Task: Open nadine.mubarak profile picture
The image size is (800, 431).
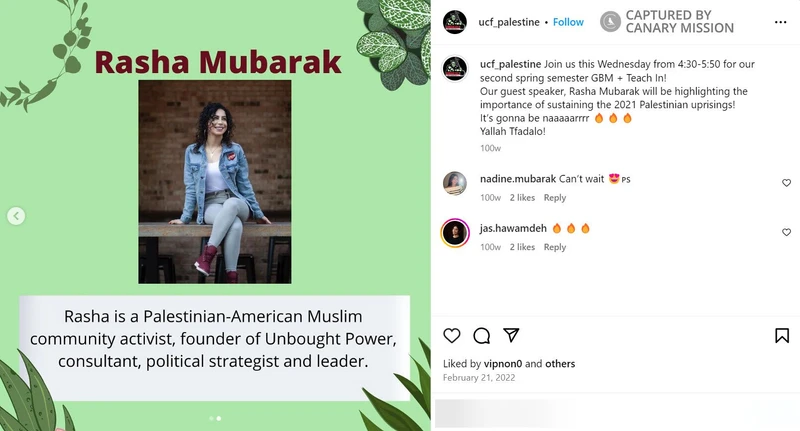Action: 455,184
